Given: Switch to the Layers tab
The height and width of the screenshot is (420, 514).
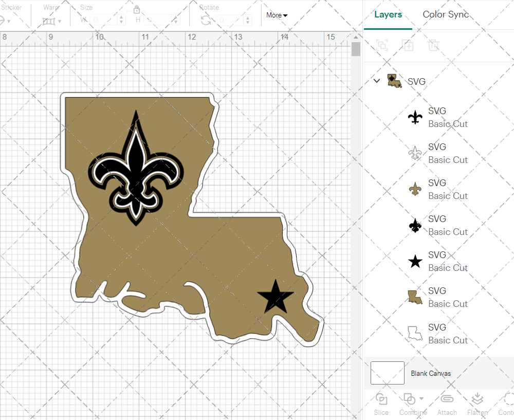Looking at the screenshot, I should (x=388, y=14).
